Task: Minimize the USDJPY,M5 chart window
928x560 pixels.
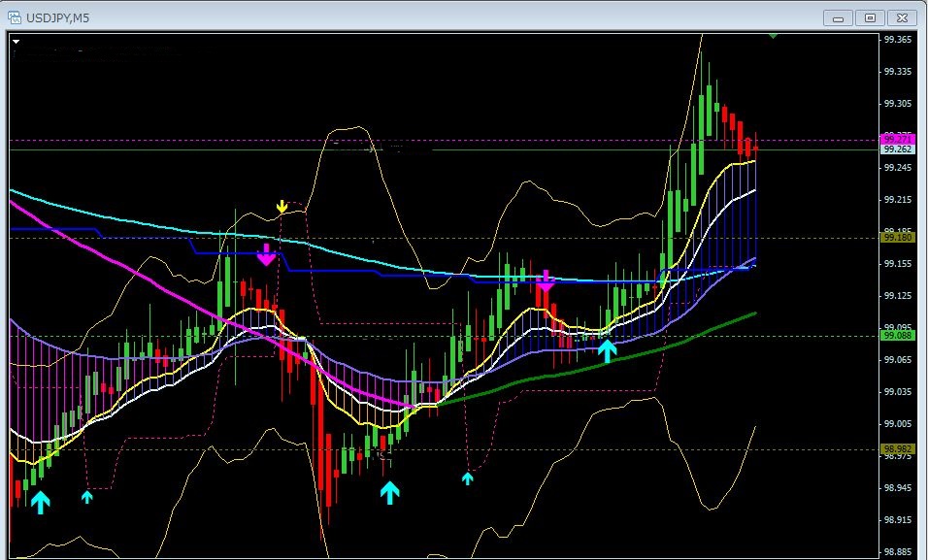Action: click(838, 18)
